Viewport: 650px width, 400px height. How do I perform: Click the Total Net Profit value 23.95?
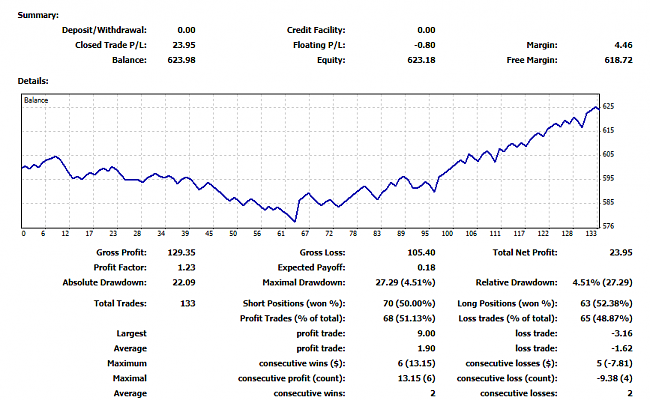click(x=621, y=252)
